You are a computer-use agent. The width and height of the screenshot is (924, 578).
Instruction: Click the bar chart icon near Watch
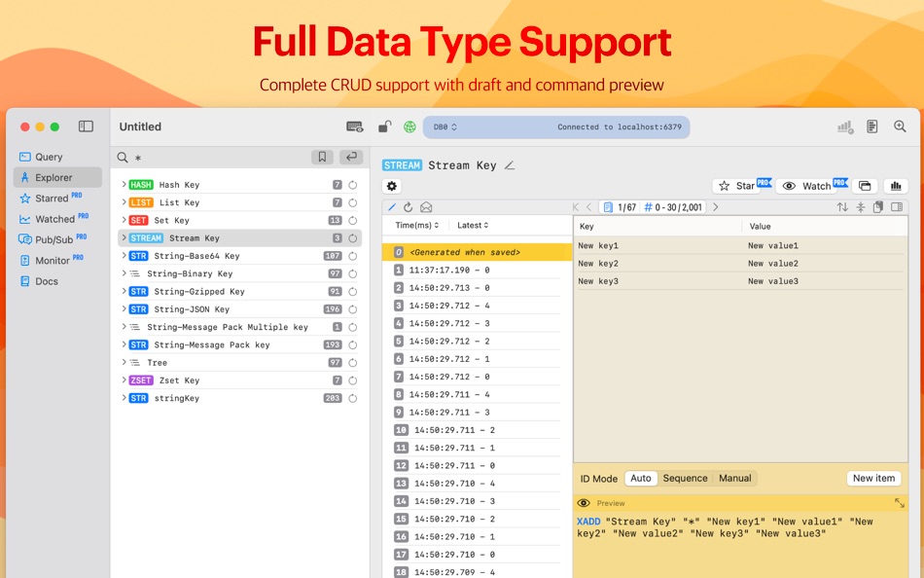point(896,187)
